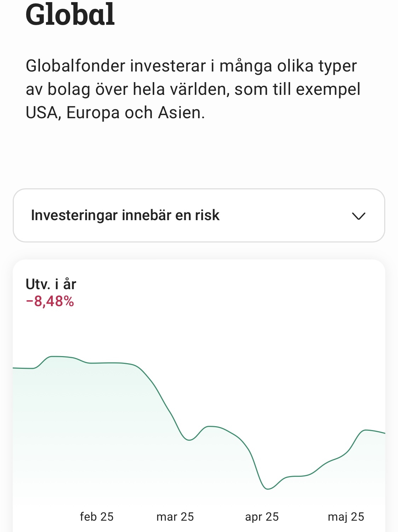The width and height of the screenshot is (398, 532).
Task: Tap the April low point on chart line
Action: pos(268,489)
